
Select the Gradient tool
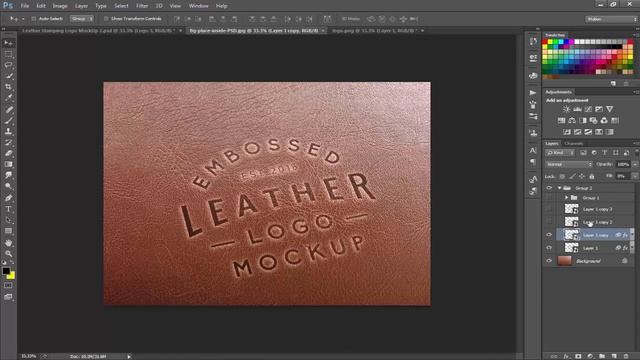pyautogui.click(x=8, y=164)
